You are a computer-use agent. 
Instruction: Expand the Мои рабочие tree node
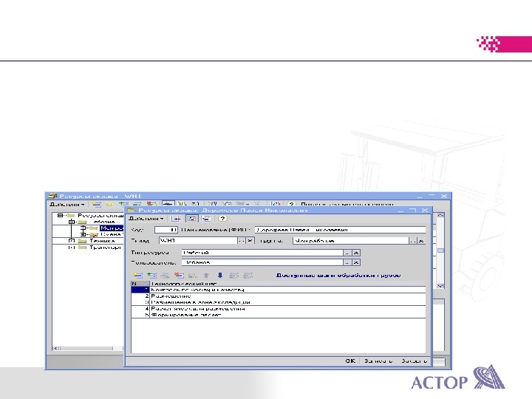point(83,228)
